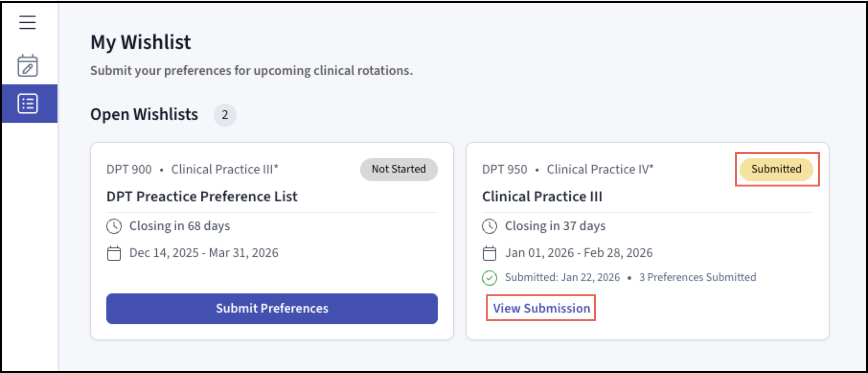This screenshot has width=868, height=373.
Task: Open the View Submission link
Action: tap(541, 308)
